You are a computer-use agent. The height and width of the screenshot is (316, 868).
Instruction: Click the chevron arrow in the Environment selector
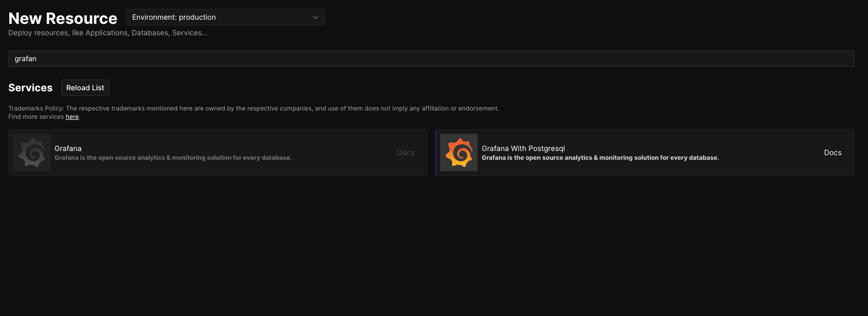315,18
